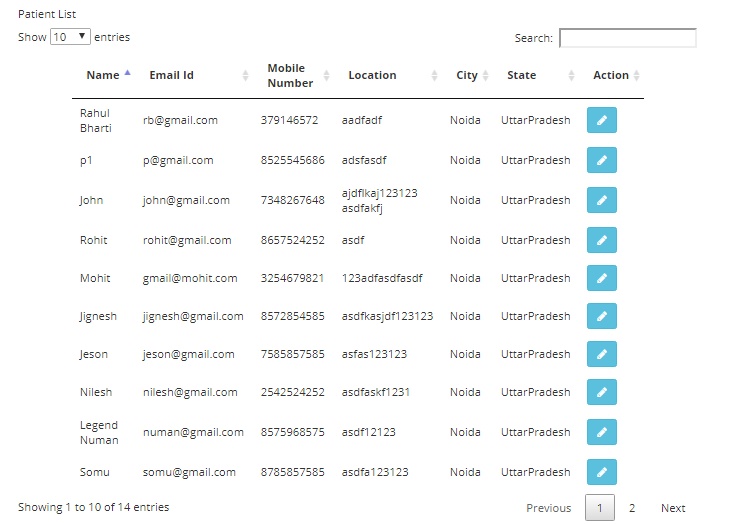
Task: Click the Previous pagination link
Action: coord(549,508)
